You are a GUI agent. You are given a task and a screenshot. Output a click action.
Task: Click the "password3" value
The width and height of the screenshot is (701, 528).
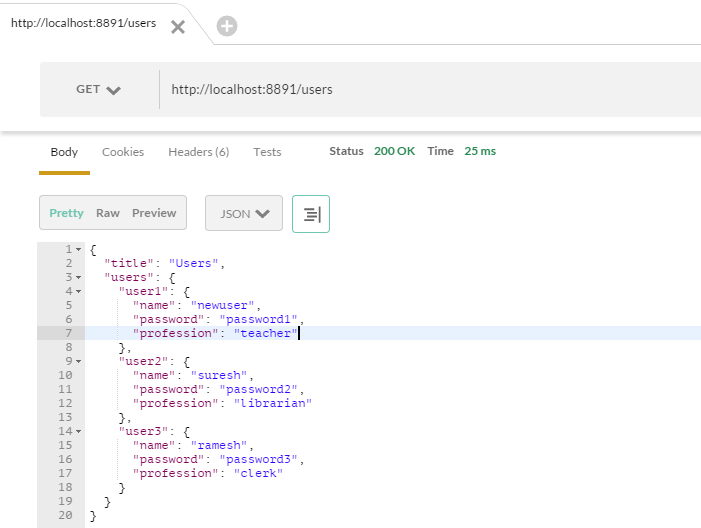258,459
